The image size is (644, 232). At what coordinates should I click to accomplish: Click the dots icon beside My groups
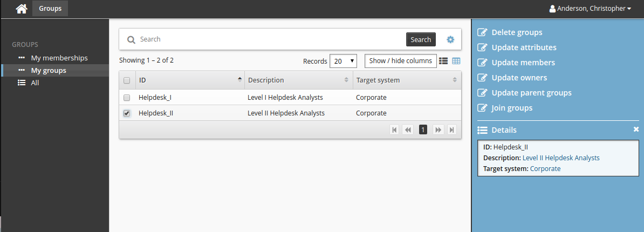(x=22, y=70)
